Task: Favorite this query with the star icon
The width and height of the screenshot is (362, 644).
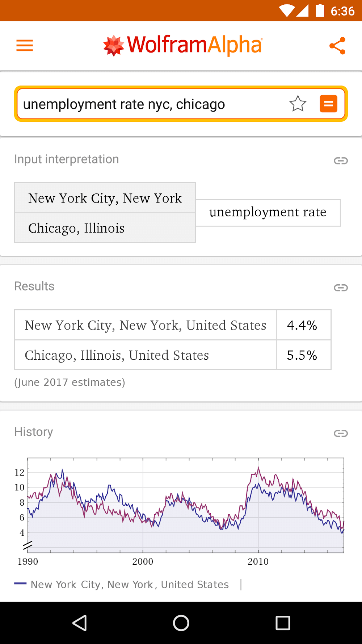Action: 298,104
